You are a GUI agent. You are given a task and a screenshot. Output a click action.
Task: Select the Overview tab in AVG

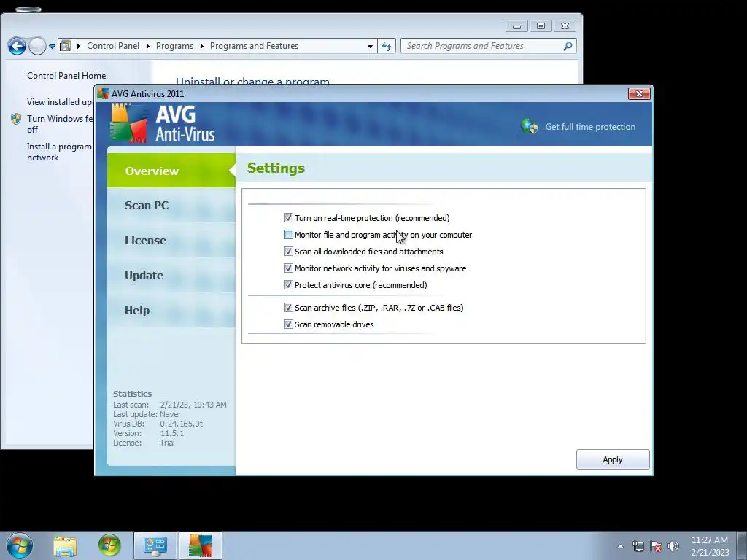pos(171,171)
